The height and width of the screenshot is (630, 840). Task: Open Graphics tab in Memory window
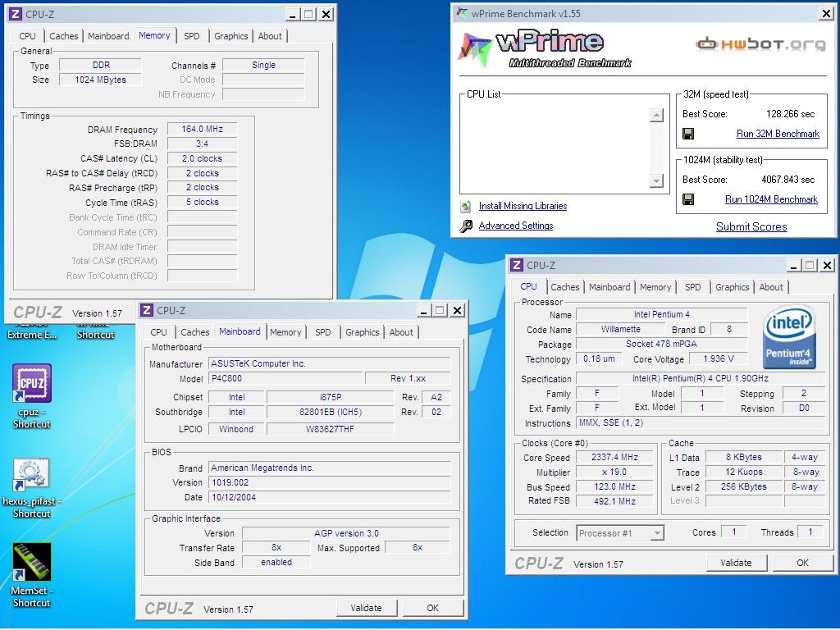click(231, 36)
